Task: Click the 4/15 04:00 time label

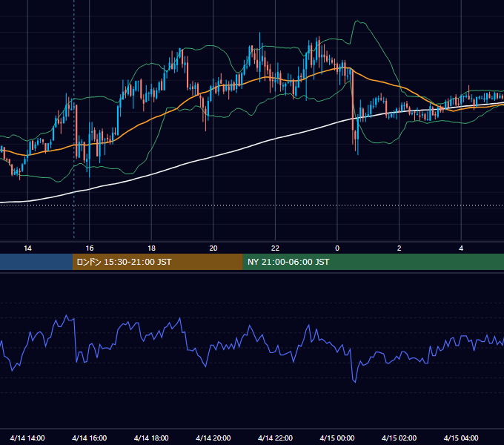Action: tap(461, 438)
